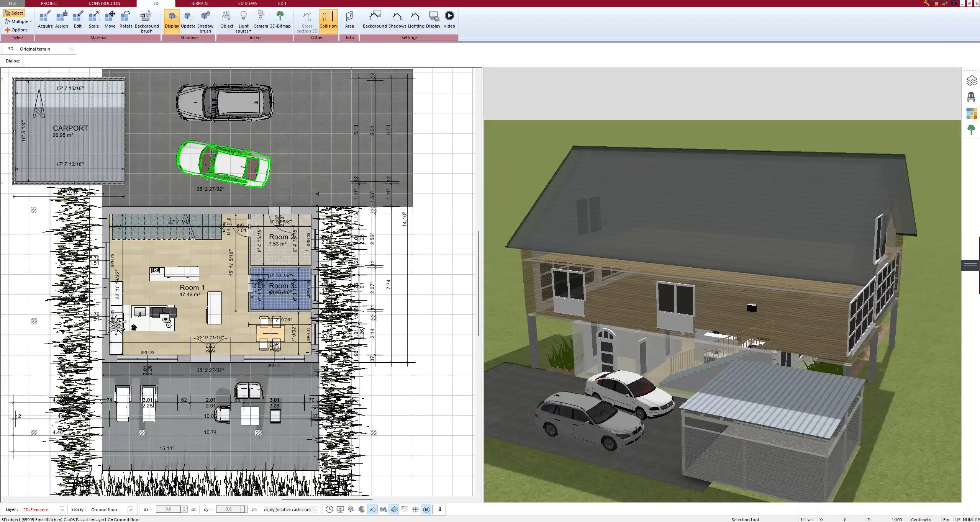The image size is (980, 522).
Task: Insert a 3D-Bitmap tree
Action: click(x=280, y=20)
